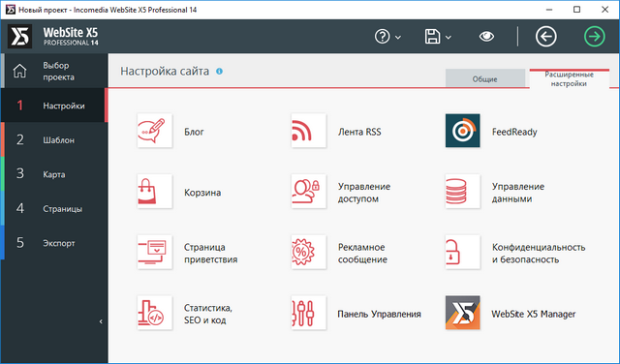Go to step 1 Настройки

[54, 106]
